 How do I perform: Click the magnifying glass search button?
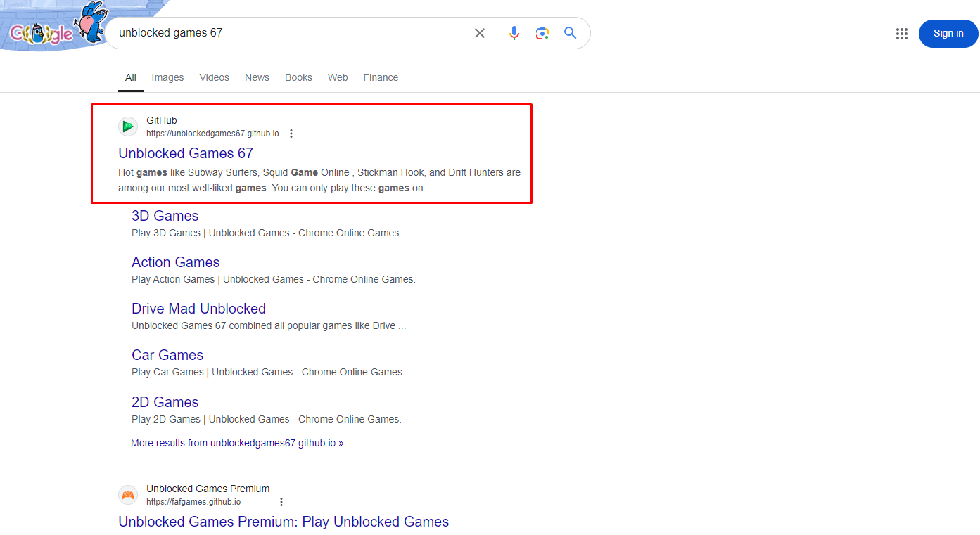(570, 33)
